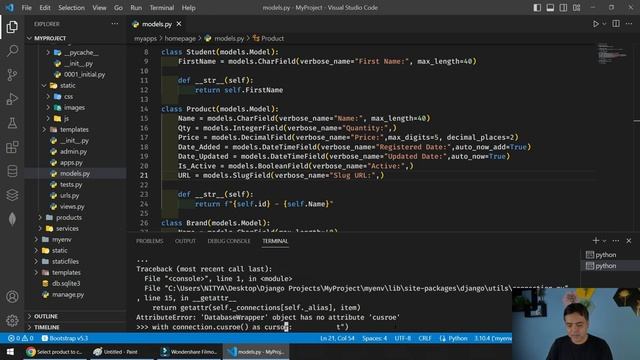640x360 pixels.
Task: Create a new terminal with plus icon
Action: pyautogui.click(x=596, y=241)
